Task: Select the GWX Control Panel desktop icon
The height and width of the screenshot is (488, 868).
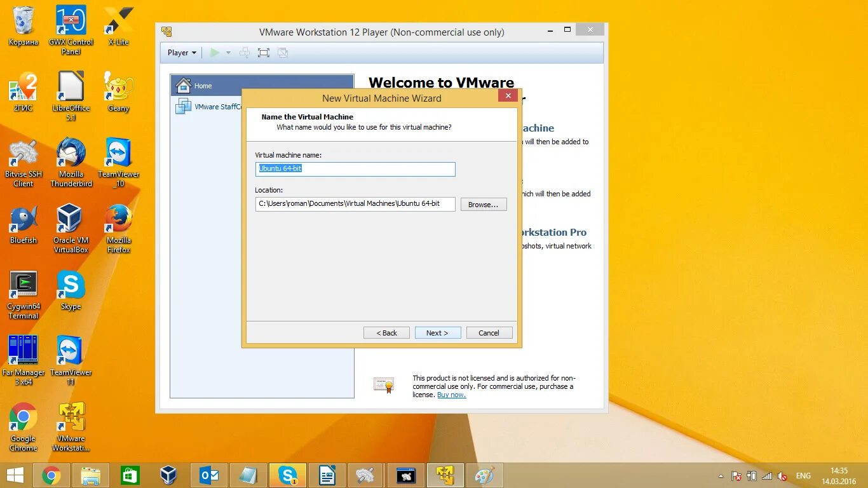Action: 71,29
